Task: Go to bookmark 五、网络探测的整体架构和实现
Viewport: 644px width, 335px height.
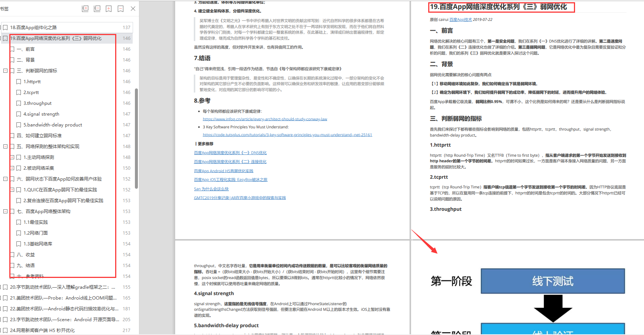Action: tap(48, 147)
